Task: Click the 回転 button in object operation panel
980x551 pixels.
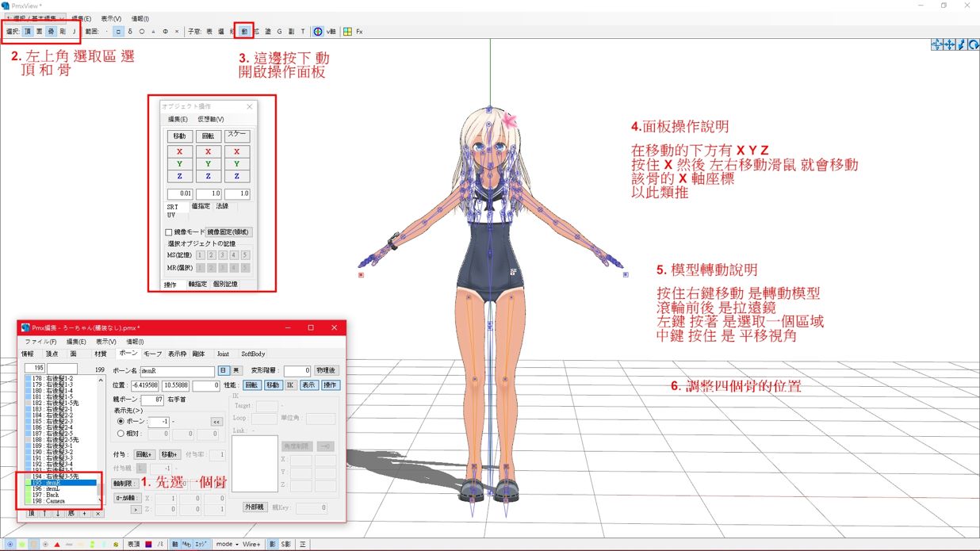Action: 209,136
